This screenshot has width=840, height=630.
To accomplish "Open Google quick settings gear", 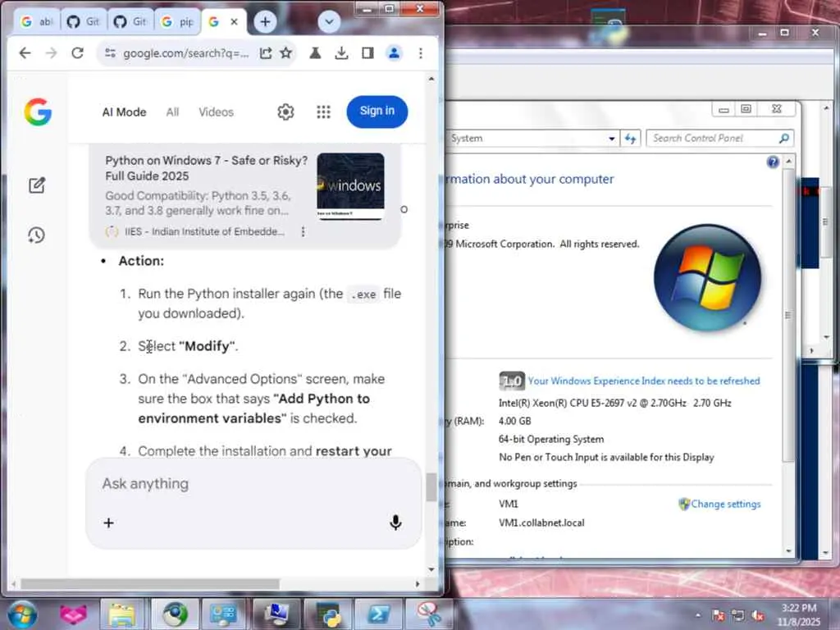I will pyautogui.click(x=285, y=112).
